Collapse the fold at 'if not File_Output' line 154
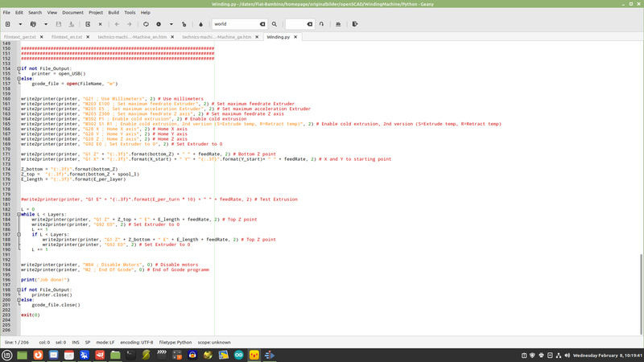The image size is (644, 362). 19,68
